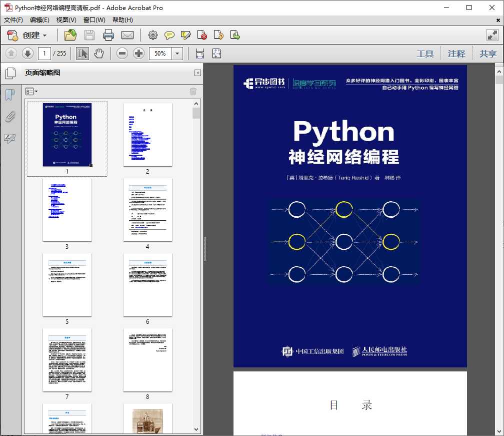Click document scroll up arrow
The image size is (504, 436).
(x=499, y=72)
